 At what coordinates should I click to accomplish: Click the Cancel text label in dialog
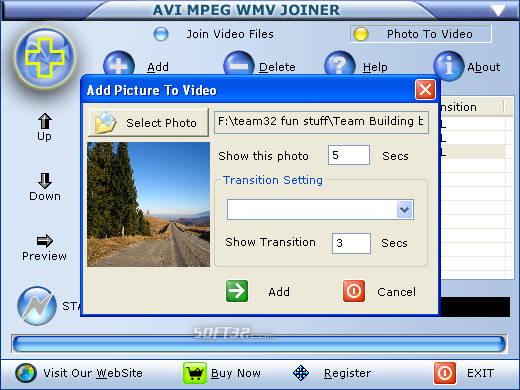tap(396, 292)
